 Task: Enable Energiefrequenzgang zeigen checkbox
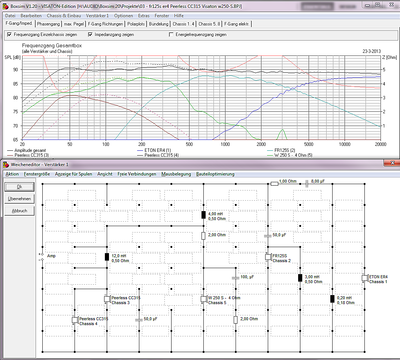[171, 34]
